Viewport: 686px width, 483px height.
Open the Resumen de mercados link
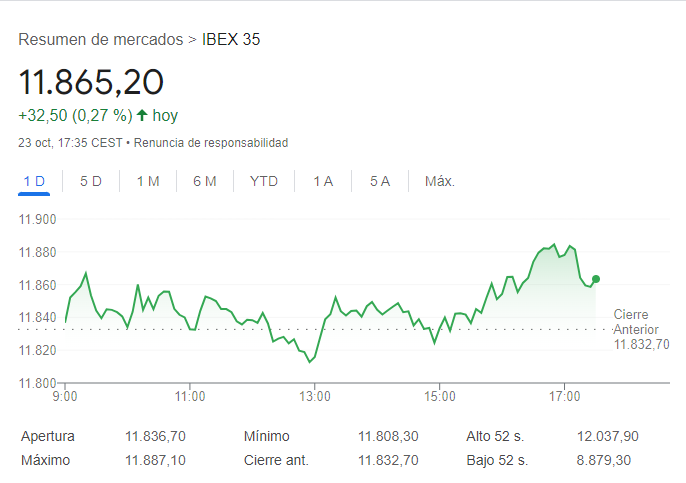point(101,39)
